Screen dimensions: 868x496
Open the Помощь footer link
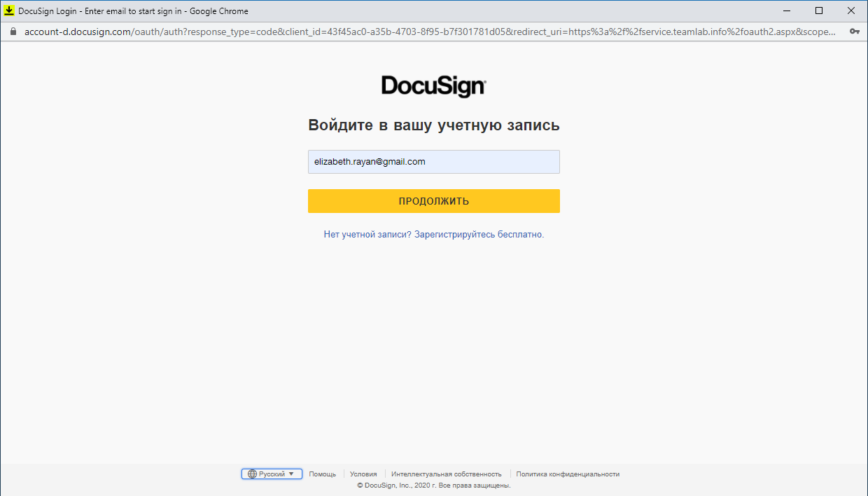[323, 474]
